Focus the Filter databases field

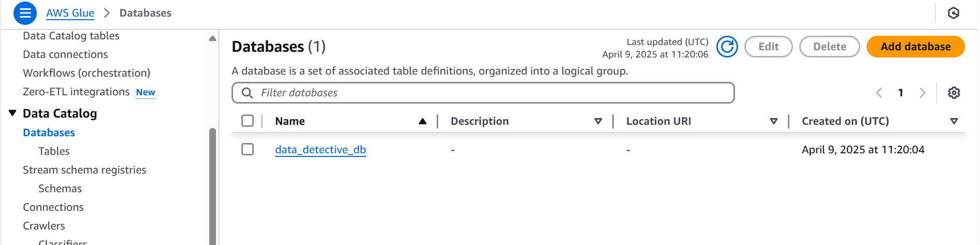483,93
